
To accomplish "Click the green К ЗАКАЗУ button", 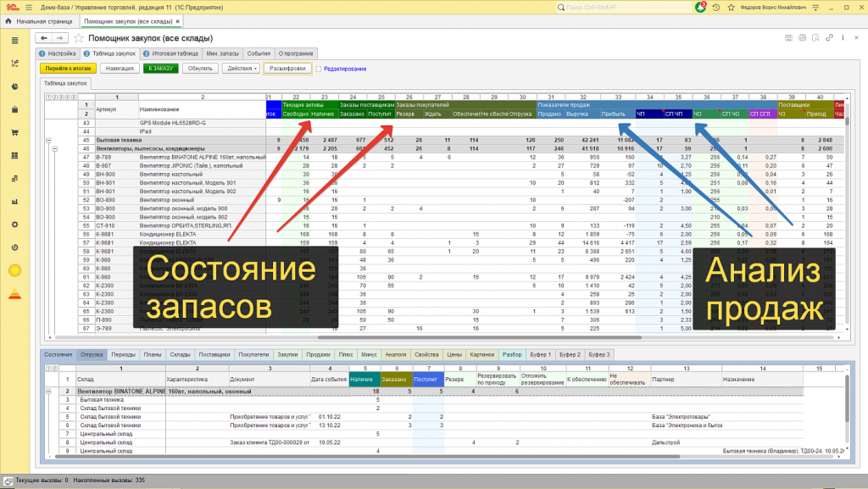I will pyautogui.click(x=160, y=69).
